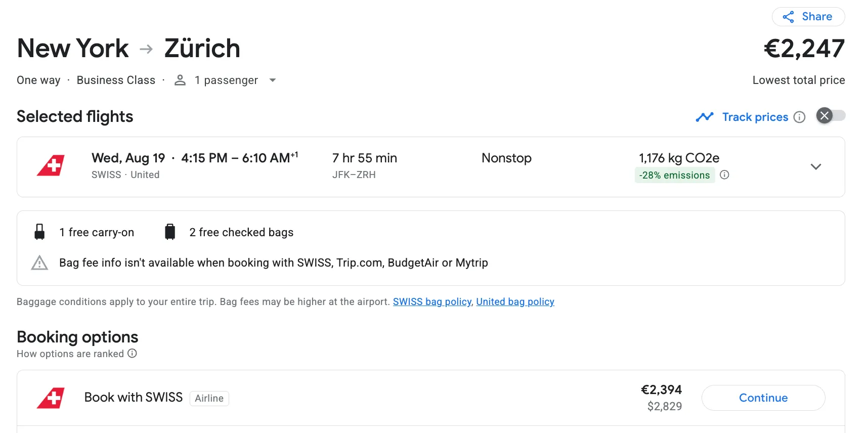Click the passenger person icon
Viewport: 868px width, 433px height.
point(180,80)
